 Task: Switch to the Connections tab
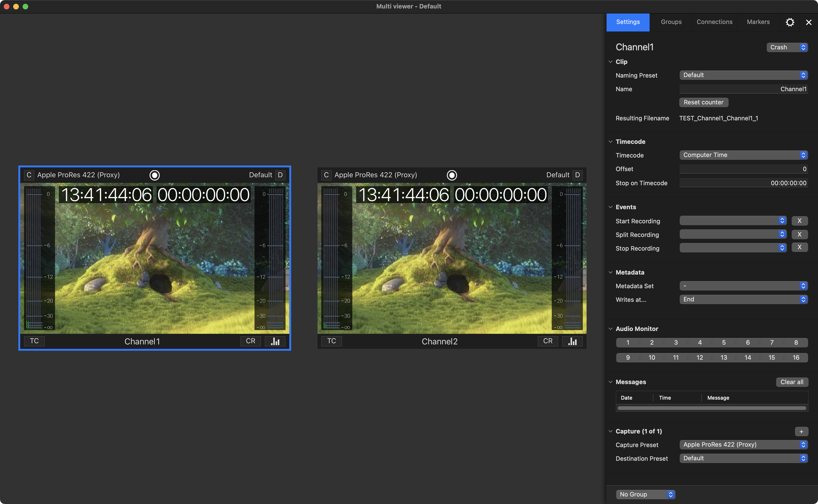[x=715, y=22]
